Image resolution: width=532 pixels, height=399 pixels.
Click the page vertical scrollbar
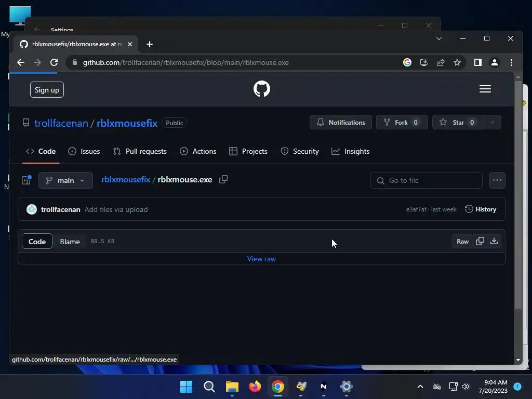pyautogui.click(x=518, y=195)
